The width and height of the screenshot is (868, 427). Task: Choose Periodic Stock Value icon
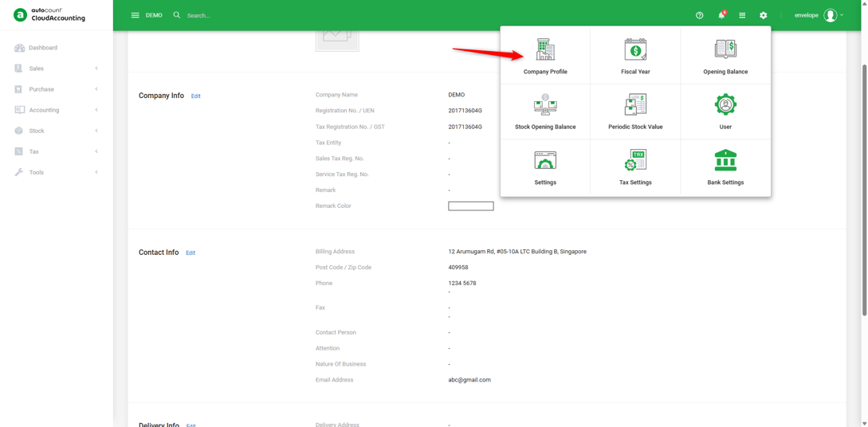pos(635,104)
